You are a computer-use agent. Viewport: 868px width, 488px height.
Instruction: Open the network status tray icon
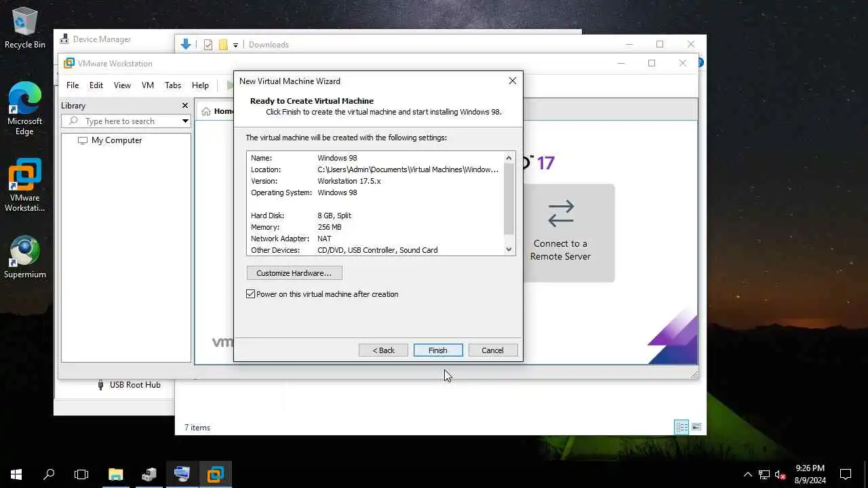(764, 474)
